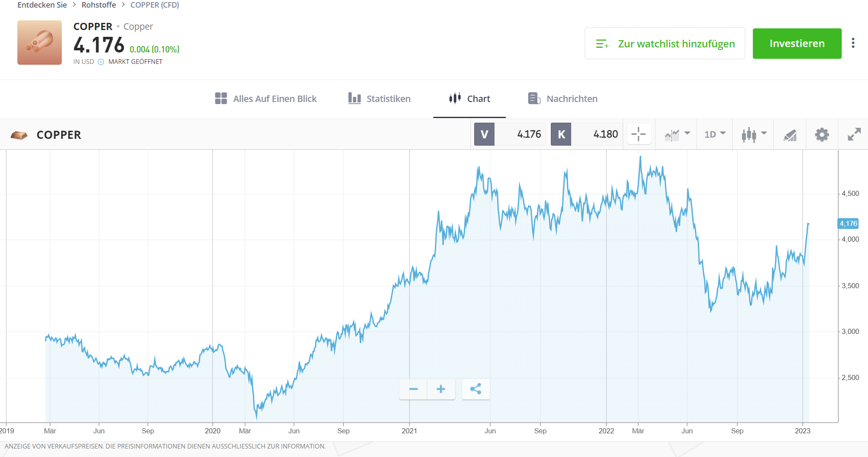Add Copper to watchlist

(665, 44)
